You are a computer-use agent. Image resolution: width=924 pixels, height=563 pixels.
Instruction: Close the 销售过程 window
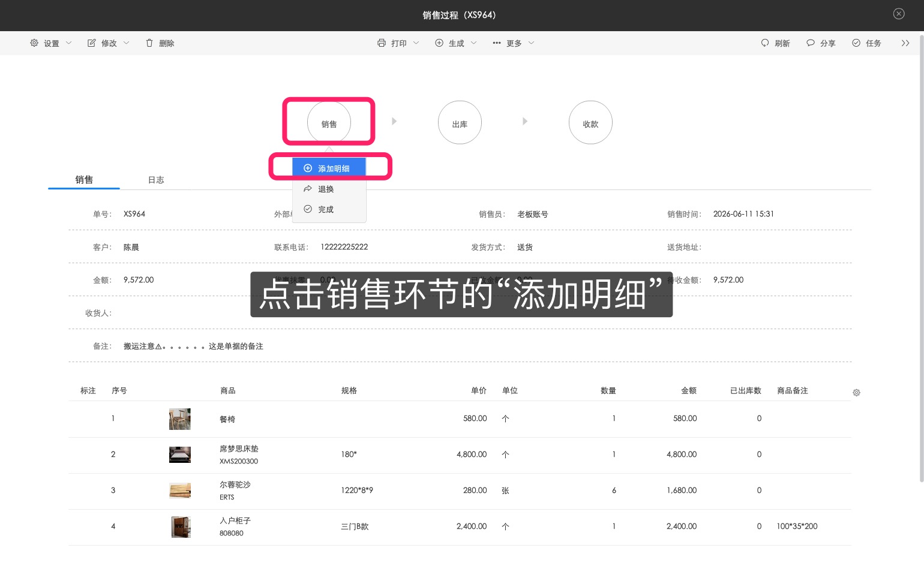click(899, 14)
